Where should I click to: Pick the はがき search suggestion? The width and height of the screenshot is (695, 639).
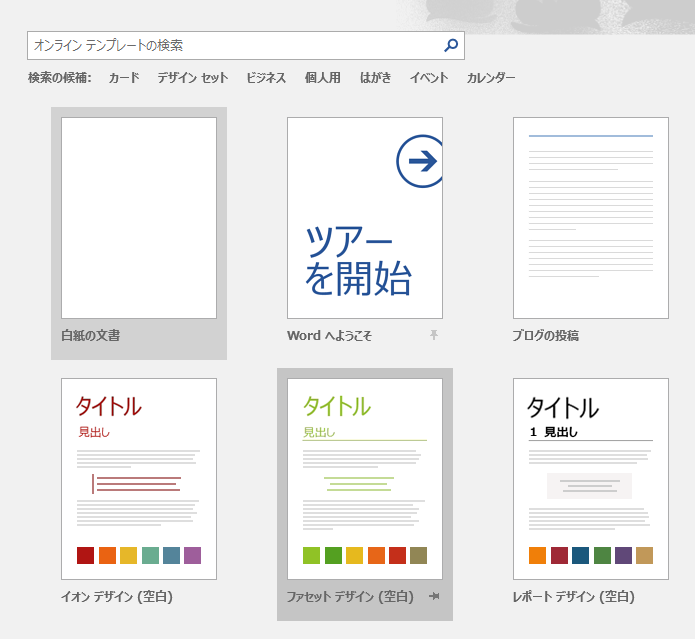(x=375, y=78)
